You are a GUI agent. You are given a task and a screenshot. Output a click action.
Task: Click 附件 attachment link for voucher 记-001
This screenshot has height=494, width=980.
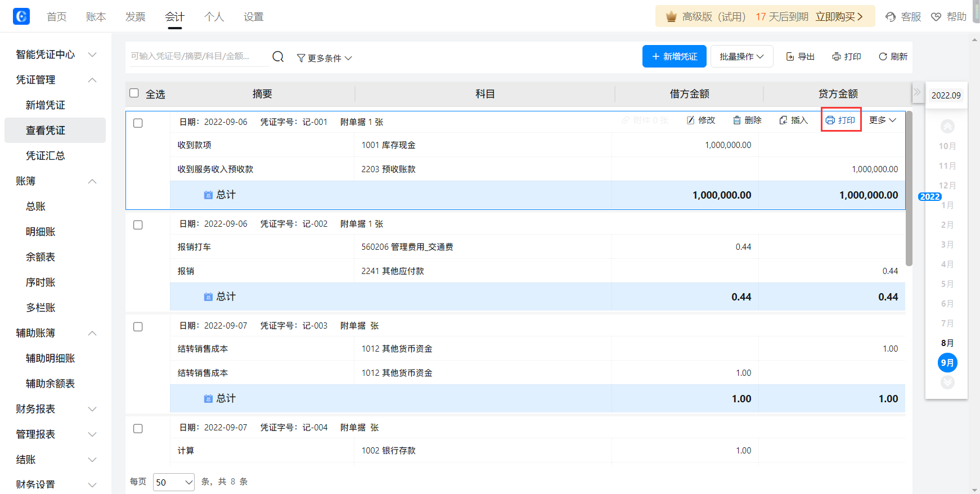pyautogui.click(x=645, y=120)
